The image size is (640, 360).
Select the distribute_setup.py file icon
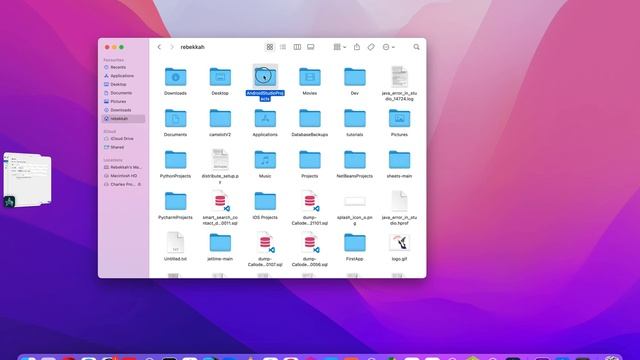pos(220,159)
